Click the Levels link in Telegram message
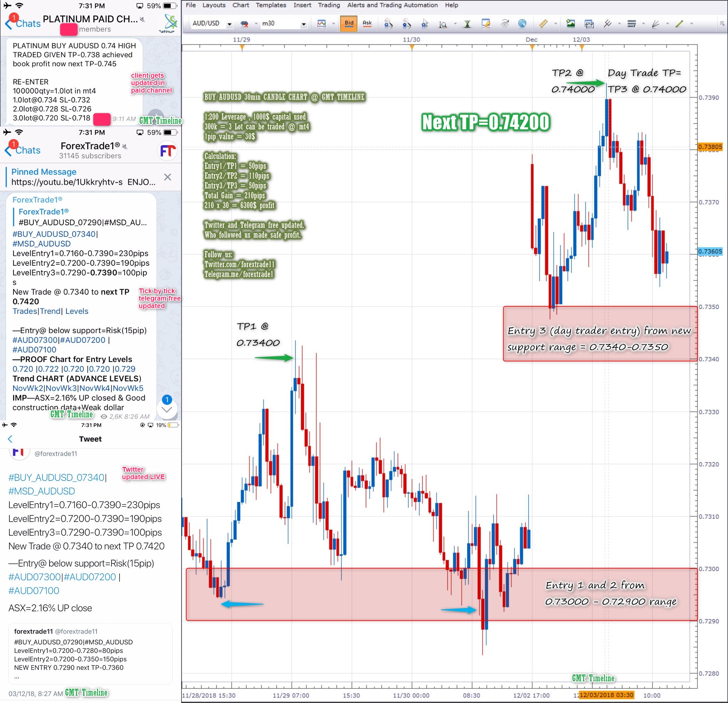The height and width of the screenshot is (703, 728). click(77, 311)
